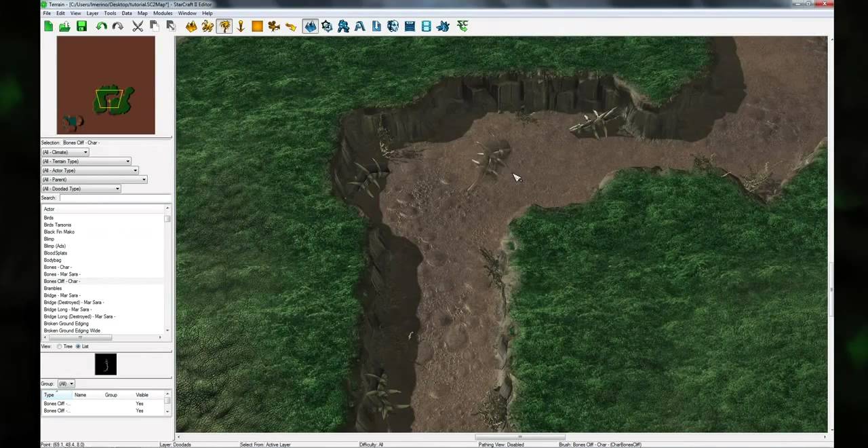Sort placed objects by Name column
The height and width of the screenshot is (448, 868).
[88, 395]
